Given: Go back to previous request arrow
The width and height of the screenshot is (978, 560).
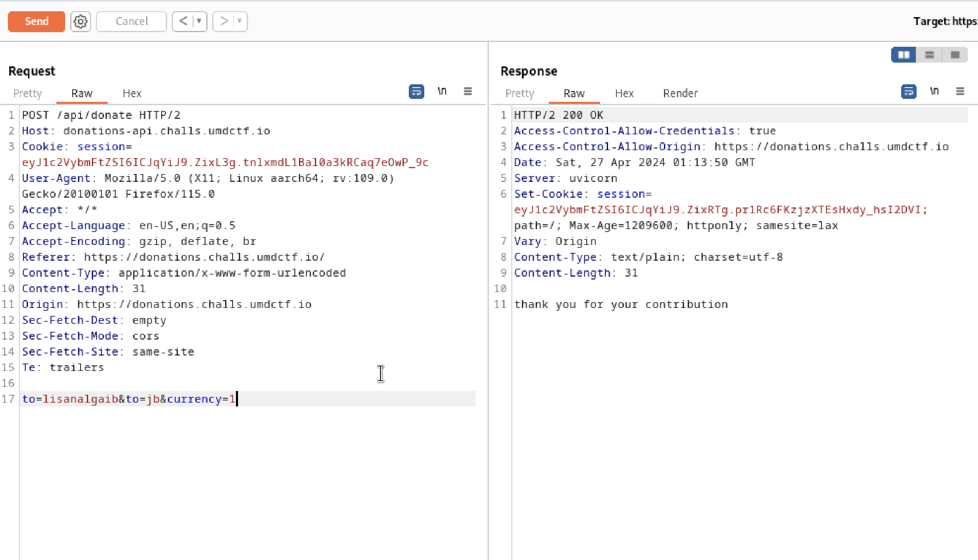Looking at the screenshot, I should point(183,21).
